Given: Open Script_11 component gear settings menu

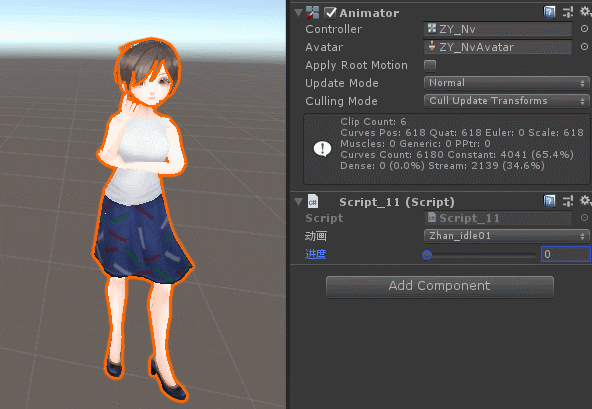Looking at the screenshot, I should [585, 201].
